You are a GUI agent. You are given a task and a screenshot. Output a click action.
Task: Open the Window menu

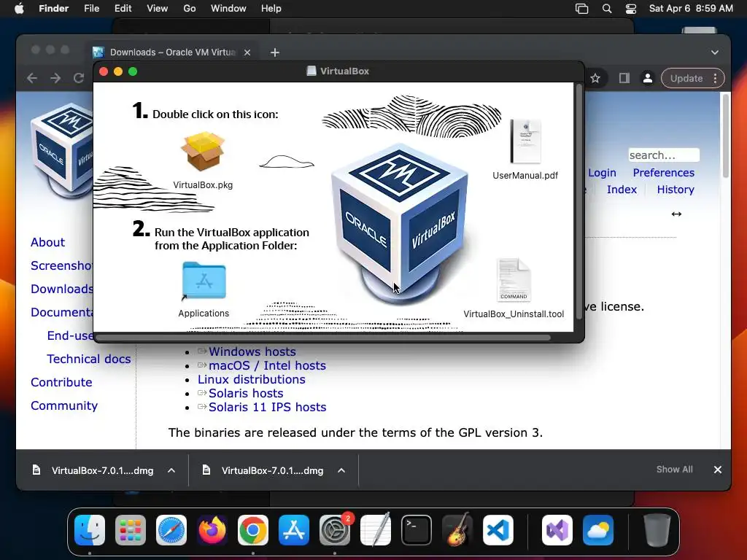pyautogui.click(x=228, y=9)
